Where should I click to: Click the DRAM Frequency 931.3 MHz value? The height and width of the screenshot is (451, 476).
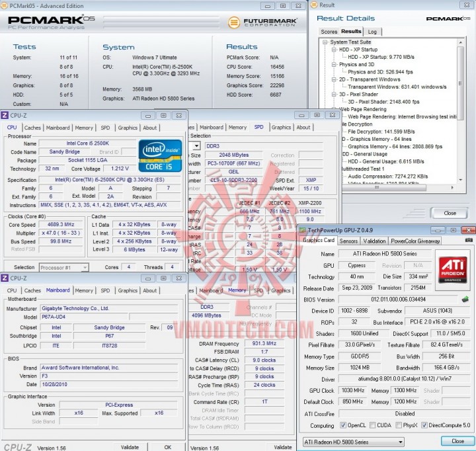point(264,343)
